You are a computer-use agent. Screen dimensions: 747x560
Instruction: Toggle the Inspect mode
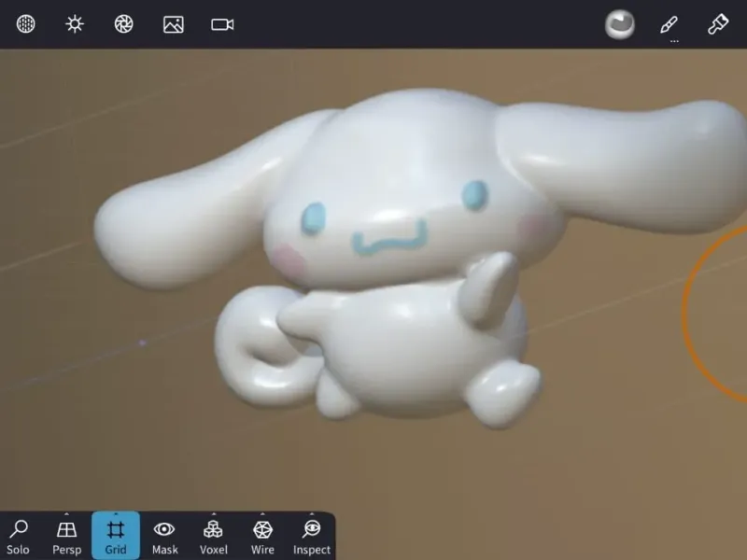point(312,537)
